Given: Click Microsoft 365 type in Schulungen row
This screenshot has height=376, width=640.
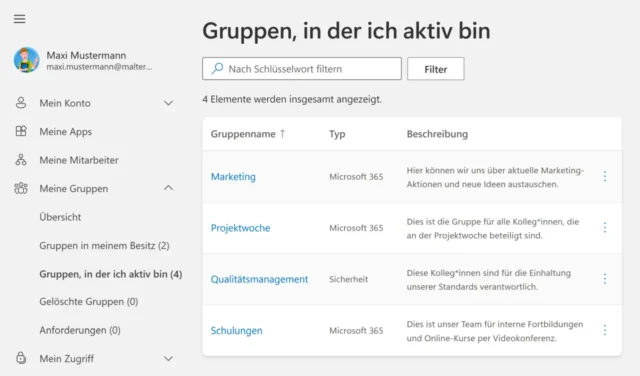Looking at the screenshot, I should 356,330.
